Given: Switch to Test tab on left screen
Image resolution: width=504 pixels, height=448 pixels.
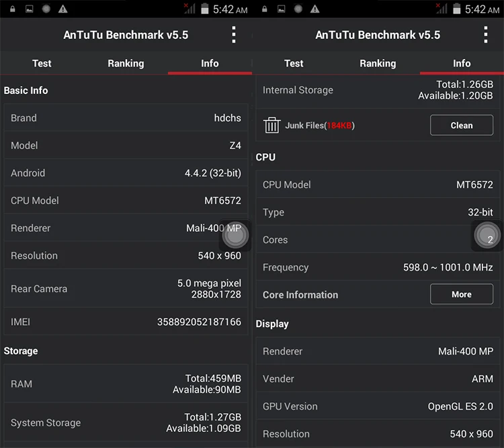Looking at the screenshot, I should [42, 63].
